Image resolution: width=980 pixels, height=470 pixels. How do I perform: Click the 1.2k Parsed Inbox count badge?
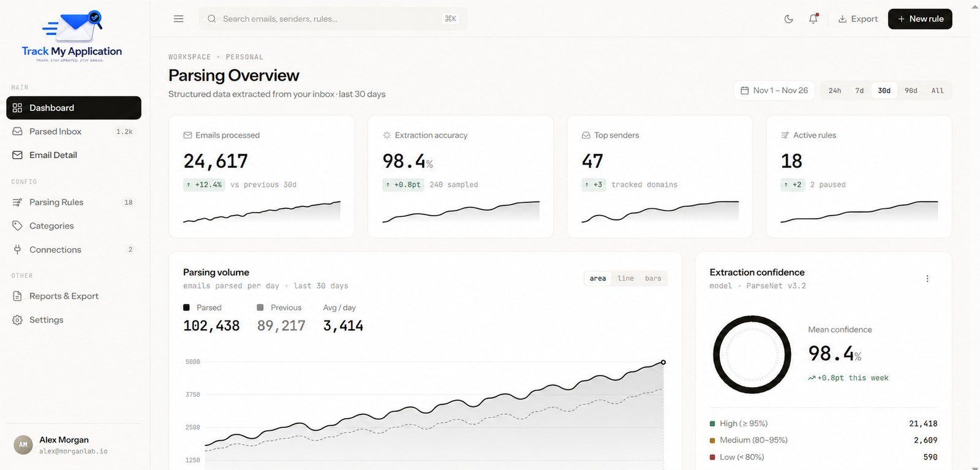click(124, 132)
